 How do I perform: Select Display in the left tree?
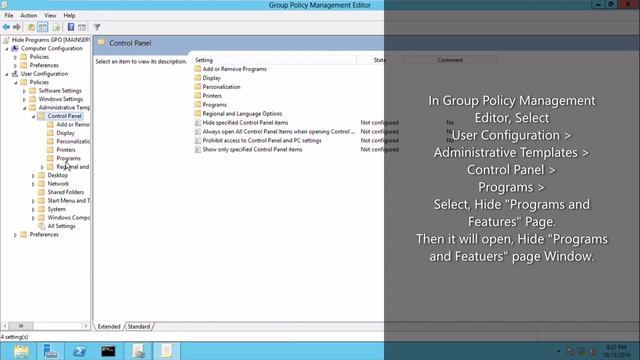pyautogui.click(x=65, y=133)
